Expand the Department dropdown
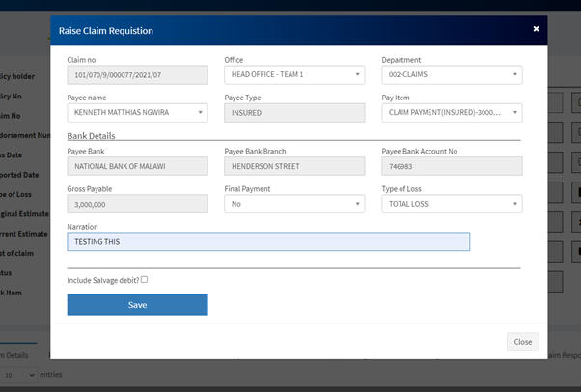581x392 pixels. pyautogui.click(x=452, y=75)
